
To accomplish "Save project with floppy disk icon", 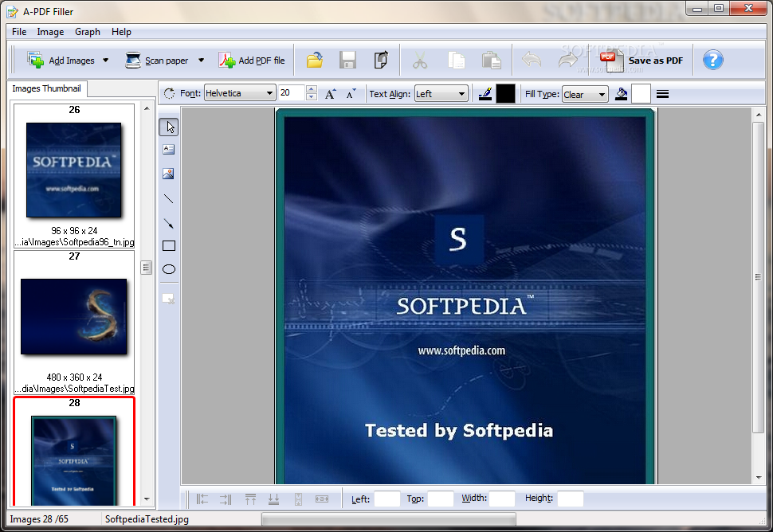I will (347, 60).
